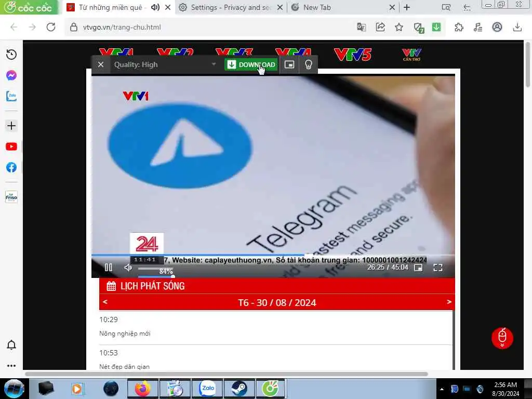The image size is (532, 399).
Task: Enter fullscreen video mode
Action: tap(438, 268)
